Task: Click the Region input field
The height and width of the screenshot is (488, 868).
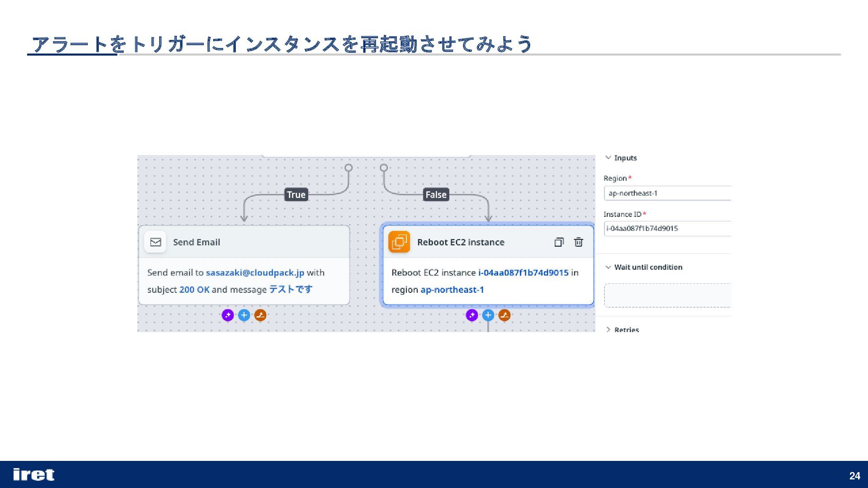Action: click(x=668, y=193)
